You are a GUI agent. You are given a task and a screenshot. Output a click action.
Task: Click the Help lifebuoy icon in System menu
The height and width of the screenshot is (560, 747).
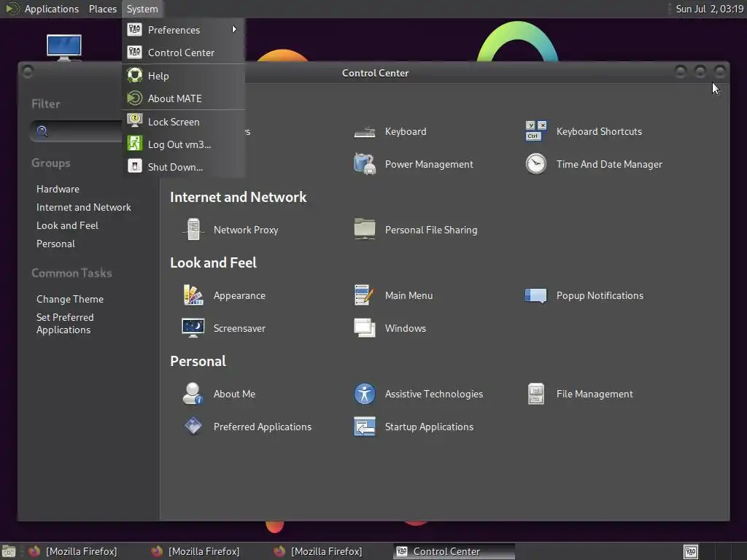tap(135, 75)
